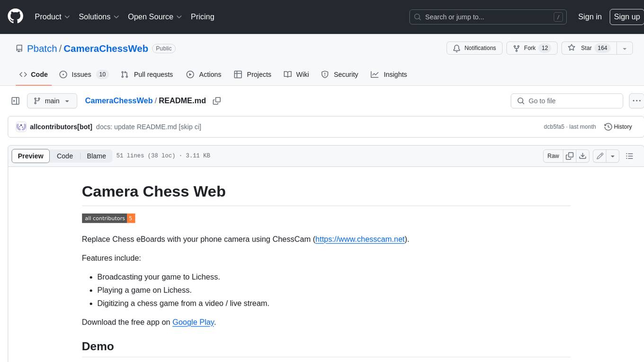The height and width of the screenshot is (362, 644).
Task: Go to the Pricing page
Action: click(202, 17)
